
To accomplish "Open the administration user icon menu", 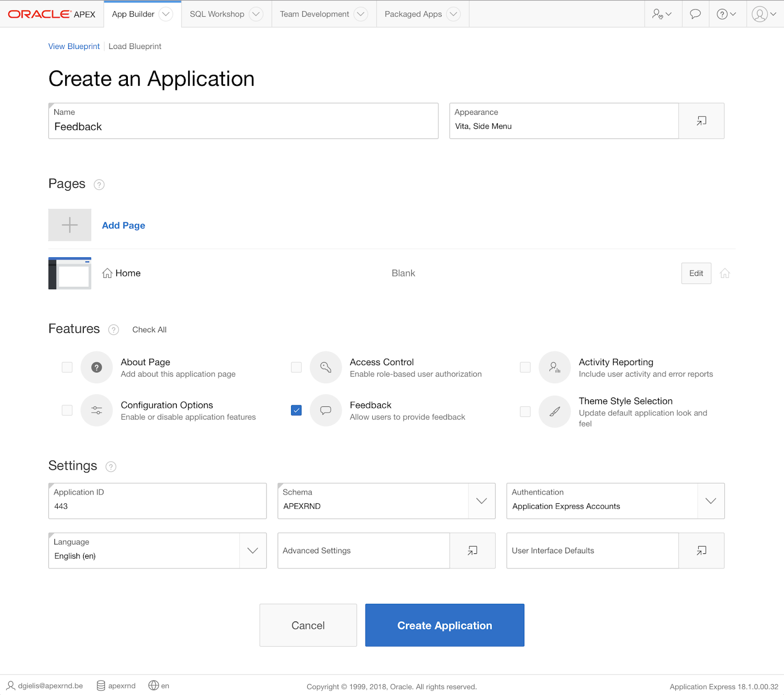I will pos(662,14).
